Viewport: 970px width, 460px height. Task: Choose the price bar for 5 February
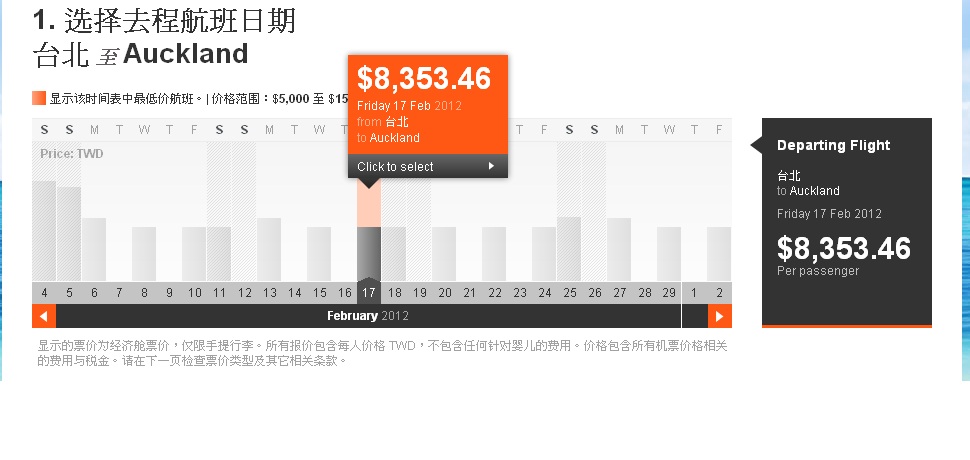click(69, 233)
